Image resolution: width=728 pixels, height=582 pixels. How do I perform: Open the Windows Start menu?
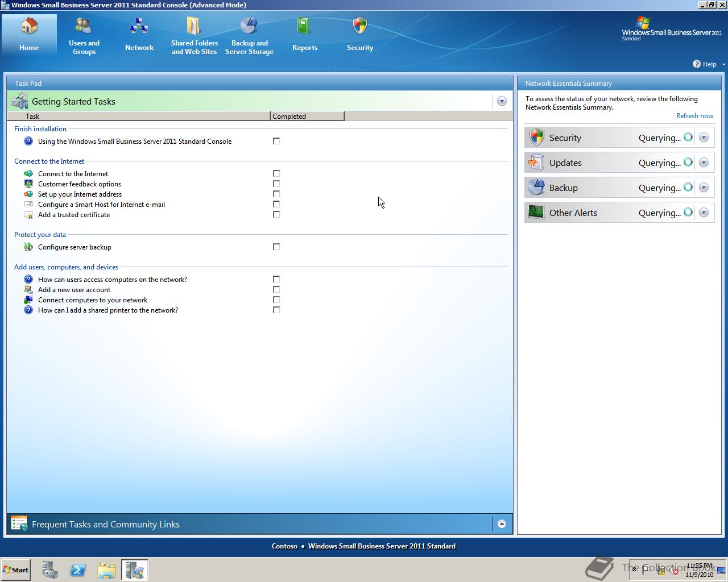click(x=15, y=570)
